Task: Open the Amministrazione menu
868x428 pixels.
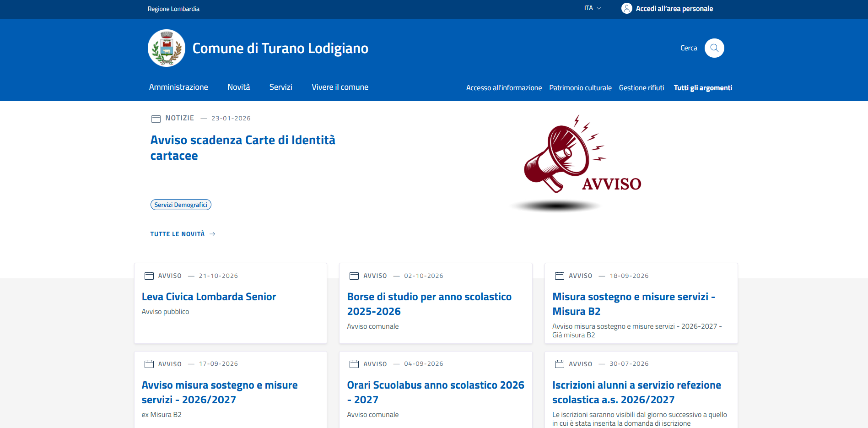Action: coord(178,87)
